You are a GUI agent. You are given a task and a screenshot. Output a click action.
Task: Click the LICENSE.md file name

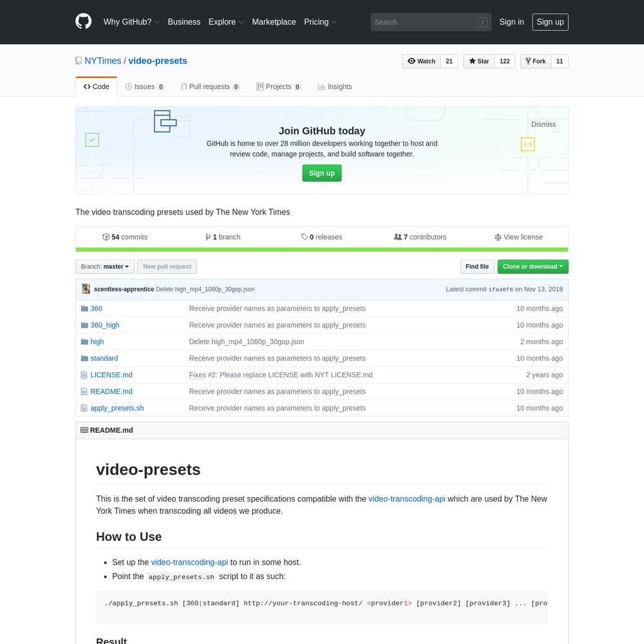click(111, 375)
